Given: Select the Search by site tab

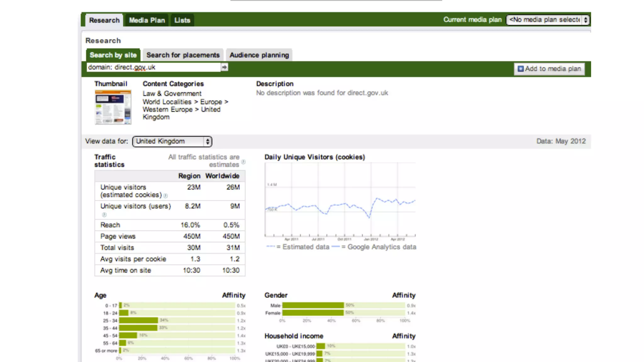Looking at the screenshot, I should 113,55.
